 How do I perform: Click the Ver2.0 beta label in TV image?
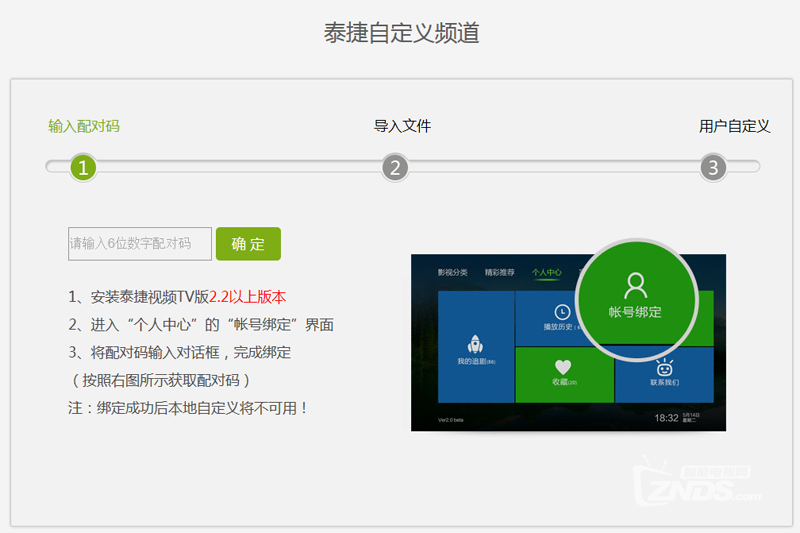tap(451, 420)
